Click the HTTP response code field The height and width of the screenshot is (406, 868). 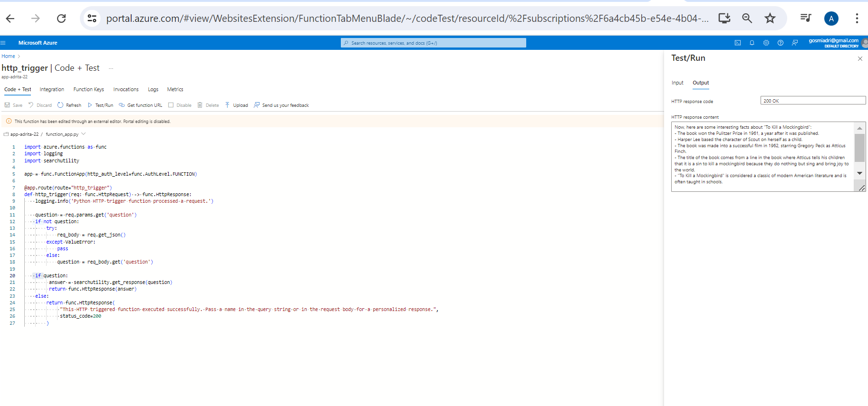[813, 101]
